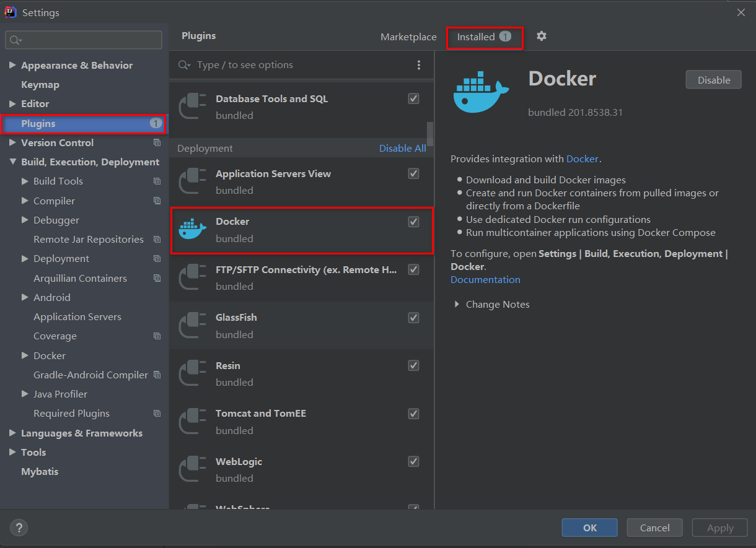The height and width of the screenshot is (548, 756).
Task: Expand the Version Control section
Action: tap(12, 142)
